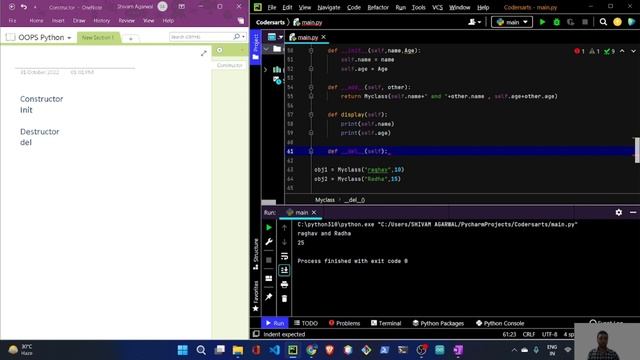The height and width of the screenshot is (360, 640).
Task: Toggle scroll to end in Run console
Action: pos(284,270)
